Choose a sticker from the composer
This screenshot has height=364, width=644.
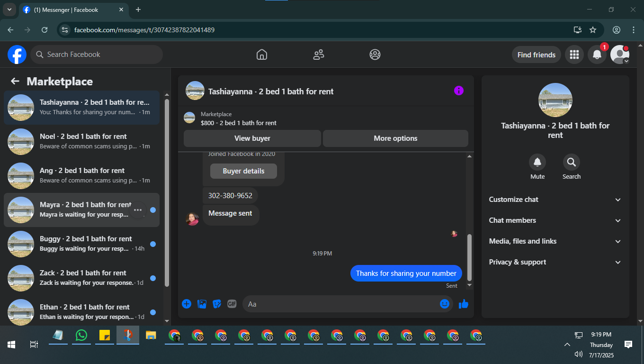[x=217, y=304]
